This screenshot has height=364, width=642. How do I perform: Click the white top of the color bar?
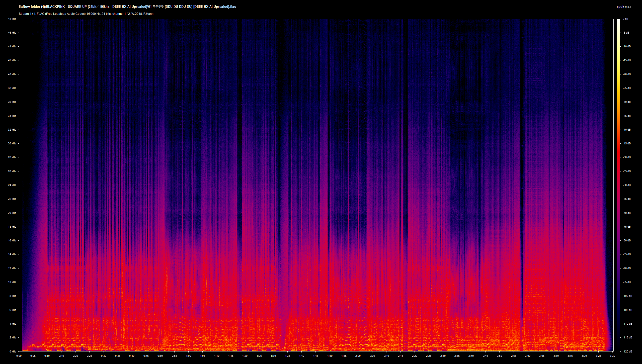[618, 20]
